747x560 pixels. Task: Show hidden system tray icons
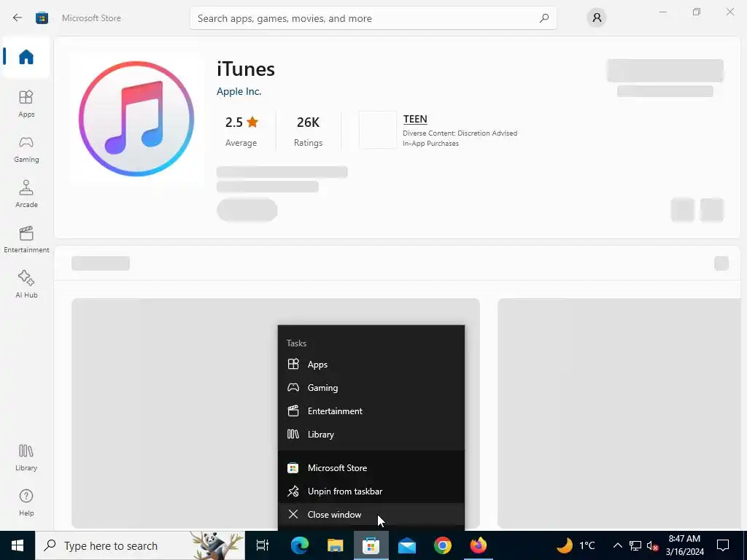click(617, 545)
